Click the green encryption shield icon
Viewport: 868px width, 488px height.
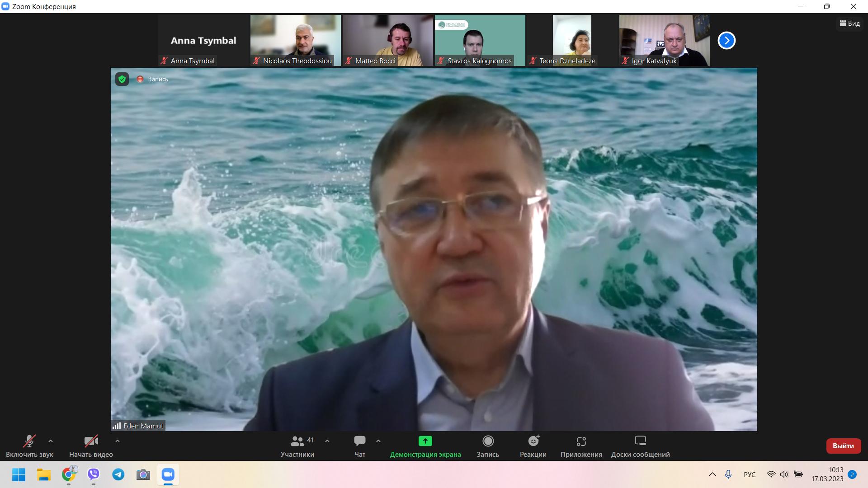point(122,79)
